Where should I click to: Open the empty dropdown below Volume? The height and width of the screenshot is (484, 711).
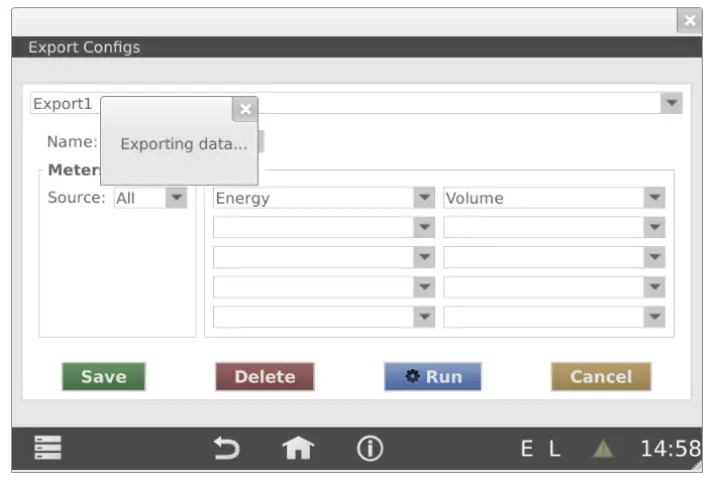pos(655,228)
